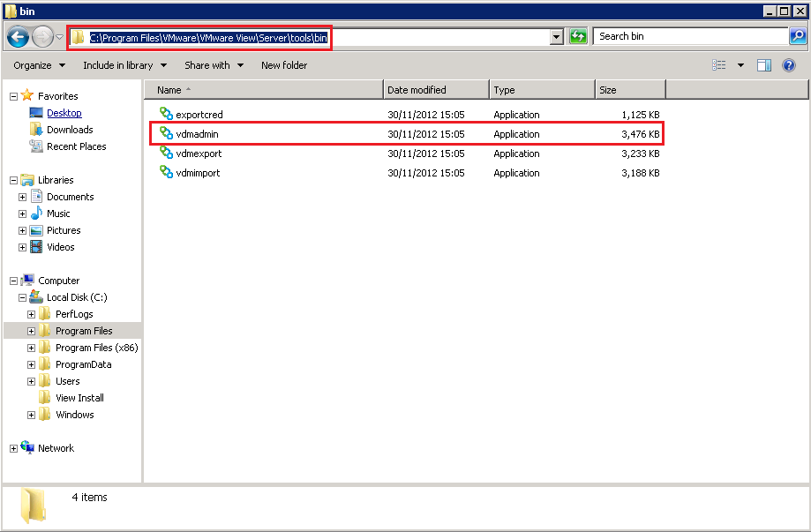Screen dimensions: 811x532
Task: Click the refresh button beside address bar
Action: (x=578, y=37)
